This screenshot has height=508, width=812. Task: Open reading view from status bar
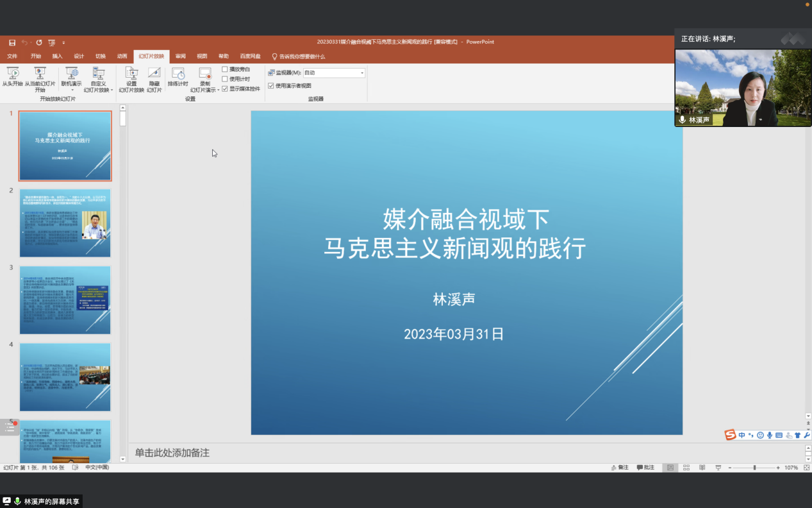[702, 468]
